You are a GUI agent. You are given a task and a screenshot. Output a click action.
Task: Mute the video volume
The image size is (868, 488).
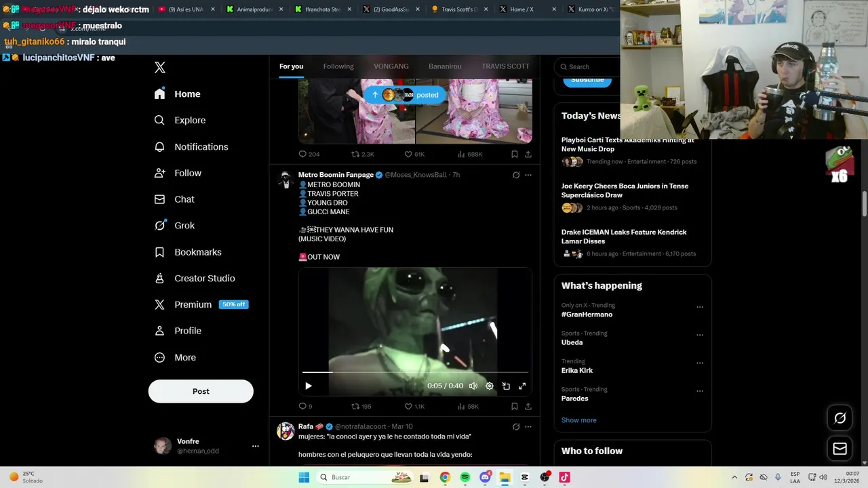pyautogui.click(x=473, y=386)
